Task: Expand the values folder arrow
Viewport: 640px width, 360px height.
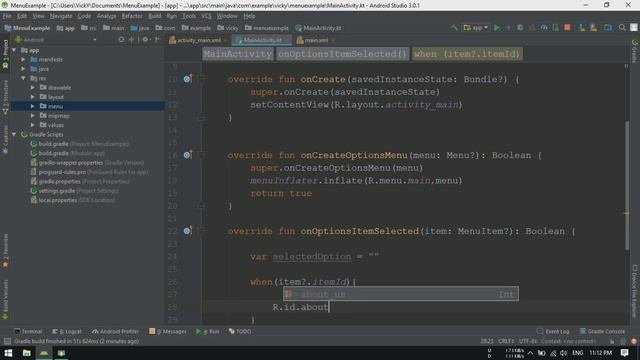Action: click(33, 125)
